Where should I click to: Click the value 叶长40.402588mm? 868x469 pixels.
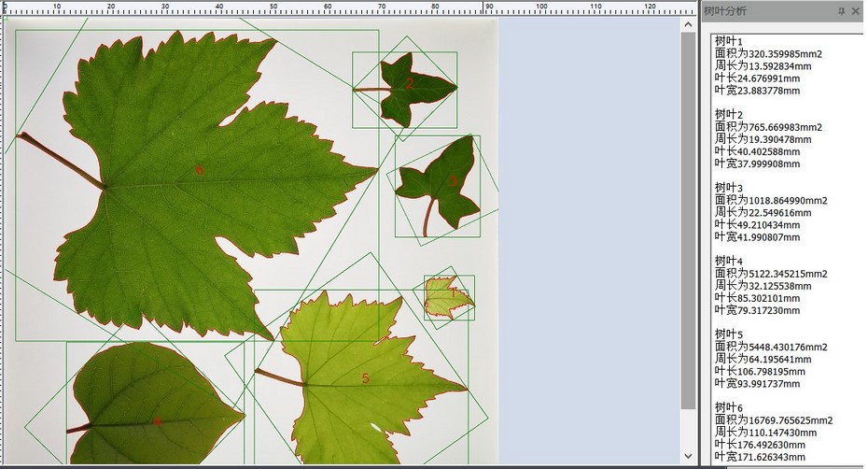pos(757,150)
